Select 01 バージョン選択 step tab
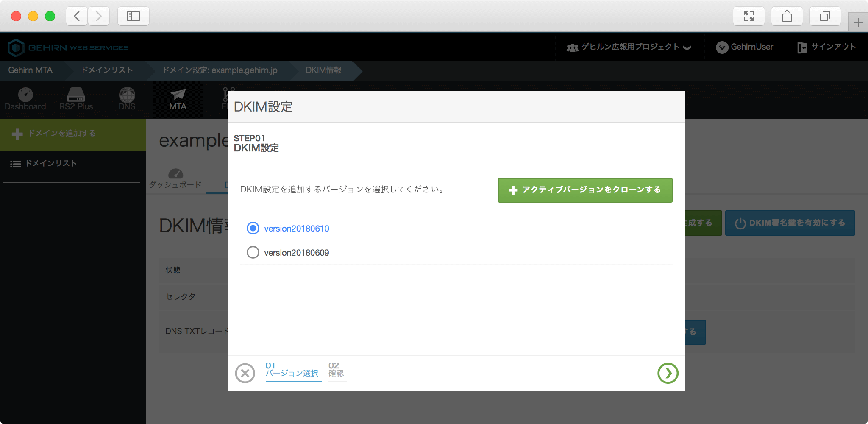Viewport: 868px width, 424px height. coord(292,371)
